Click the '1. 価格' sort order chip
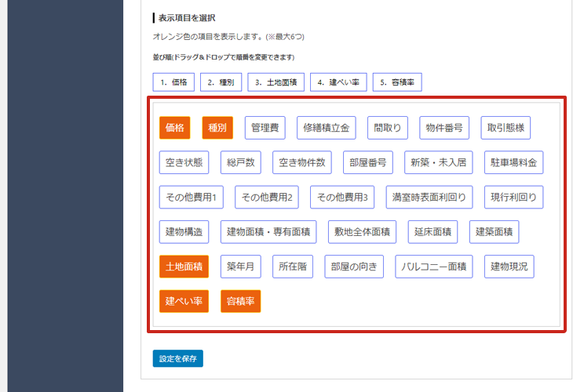This screenshot has height=392, width=584. coord(173,82)
